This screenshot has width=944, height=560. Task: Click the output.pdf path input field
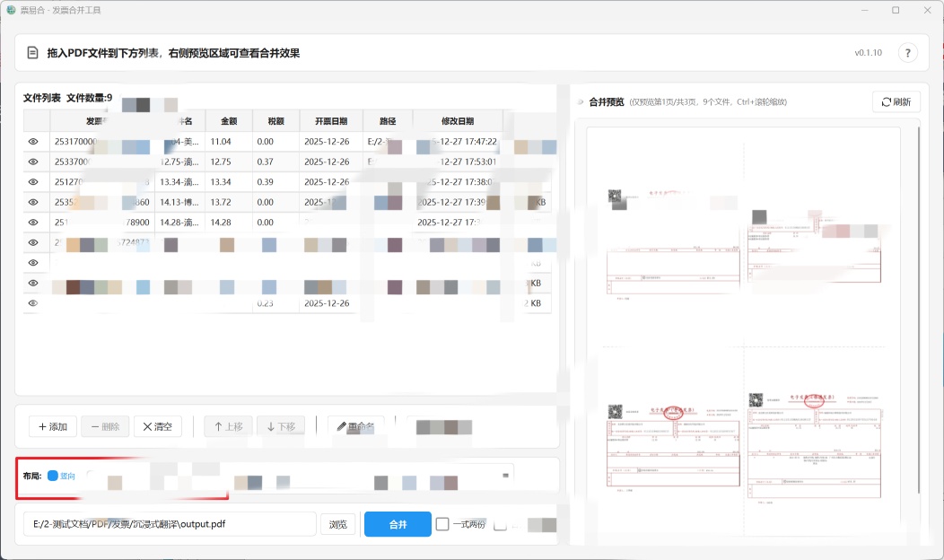[170, 524]
